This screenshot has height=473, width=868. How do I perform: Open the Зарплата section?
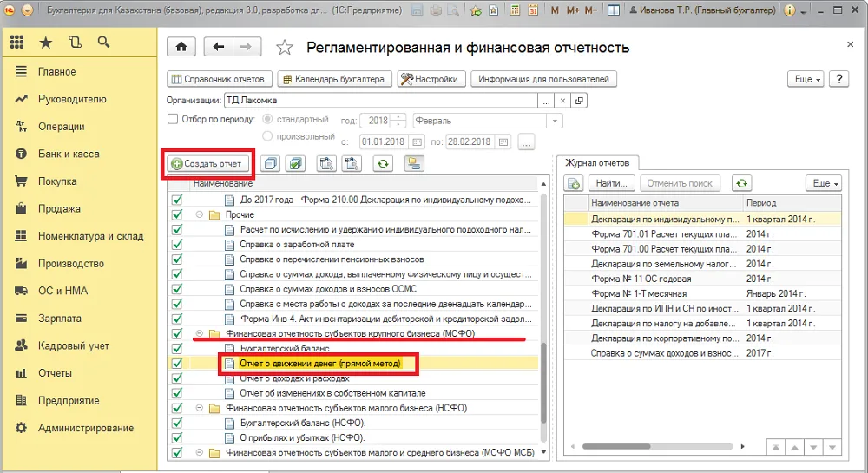60,319
